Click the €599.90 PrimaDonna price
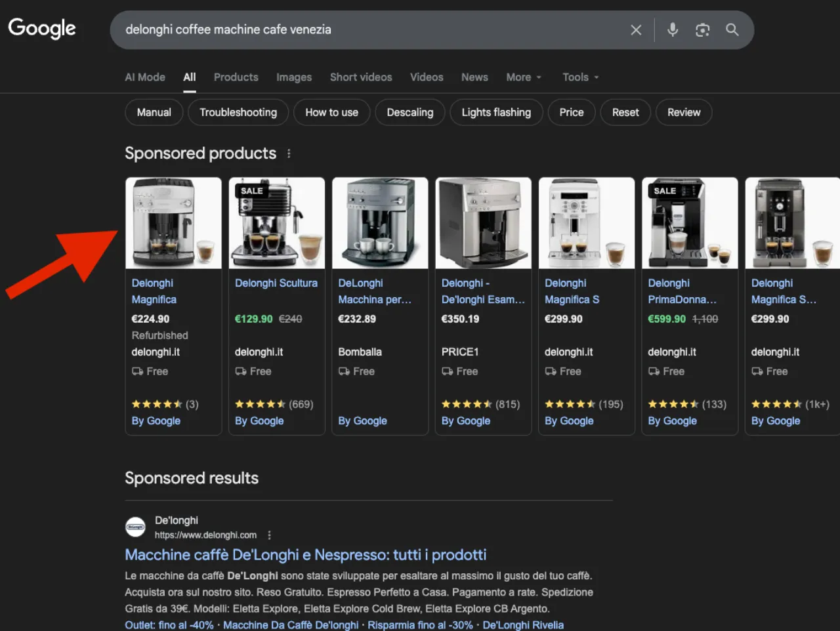Screen dimensions: 840x631 click(667, 319)
